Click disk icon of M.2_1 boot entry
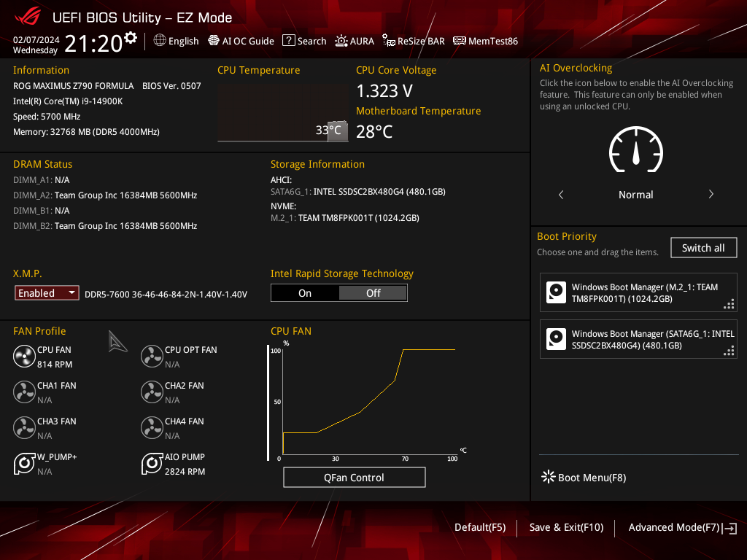Viewport: 747px width, 560px height. point(556,292)
